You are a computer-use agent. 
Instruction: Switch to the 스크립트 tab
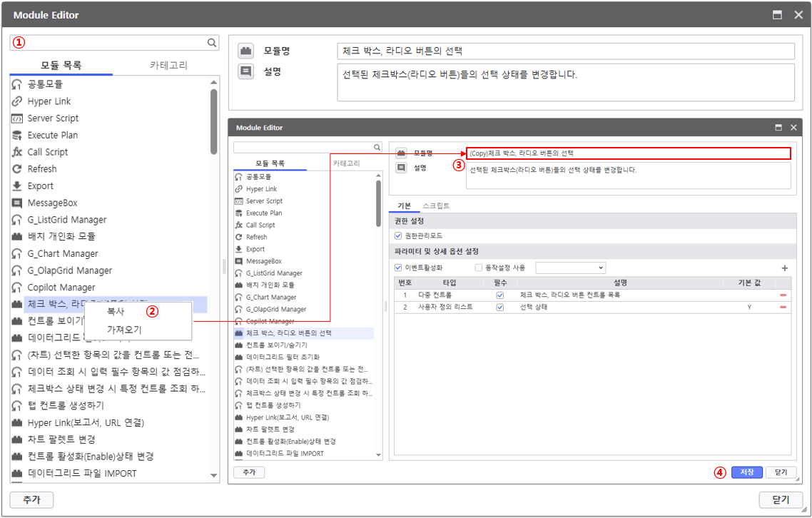click(x=436, y=205)
